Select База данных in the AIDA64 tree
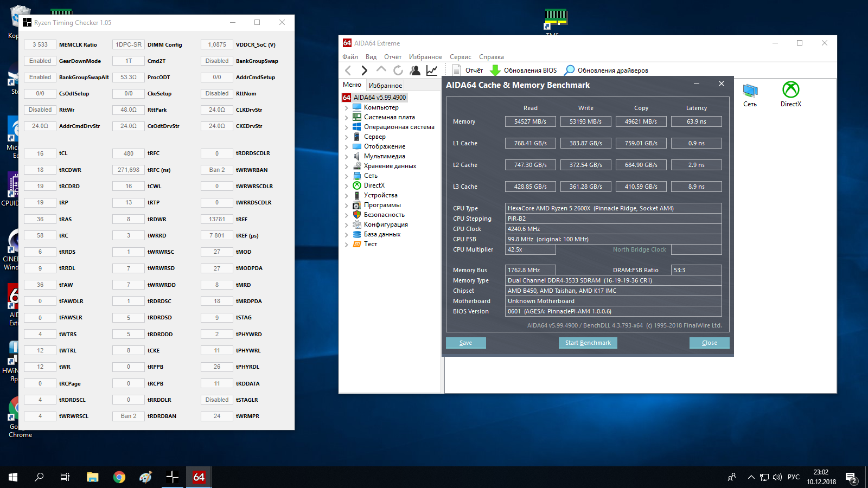This screenshot has height=488, width=868. [382, 234]
